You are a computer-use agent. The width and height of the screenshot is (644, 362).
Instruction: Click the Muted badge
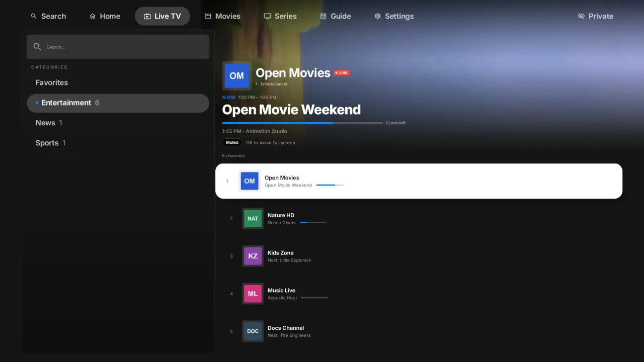click(232, 142)
